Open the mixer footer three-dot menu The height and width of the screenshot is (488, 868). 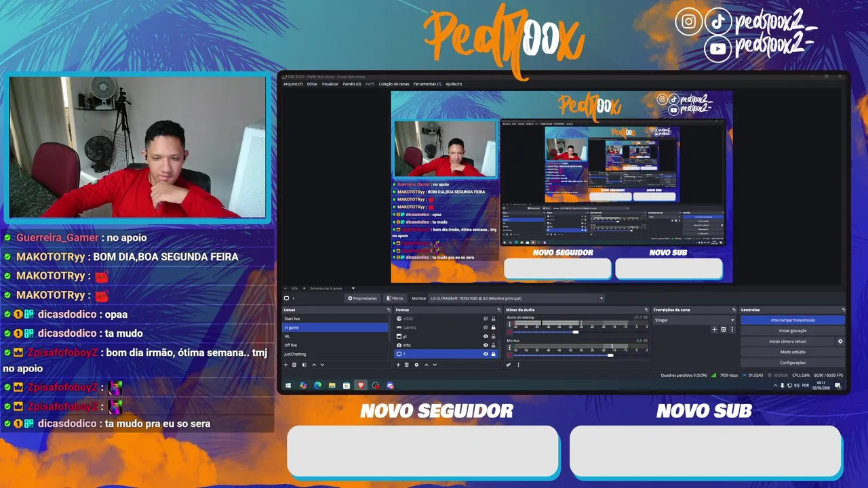[x=518, y=365]
